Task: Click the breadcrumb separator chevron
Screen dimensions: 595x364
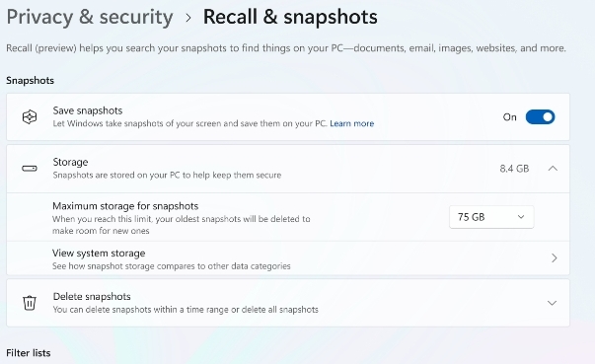Action: click(188, 18)
